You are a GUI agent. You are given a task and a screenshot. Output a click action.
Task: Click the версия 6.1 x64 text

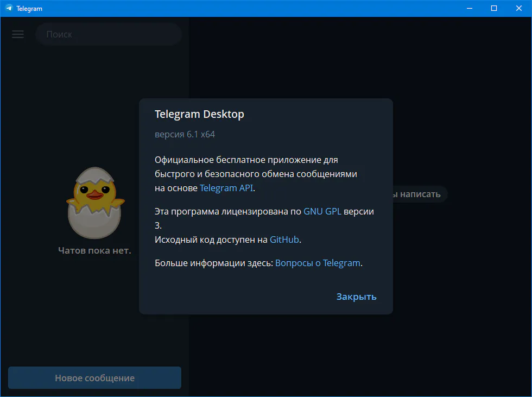(x=185, y=134)
